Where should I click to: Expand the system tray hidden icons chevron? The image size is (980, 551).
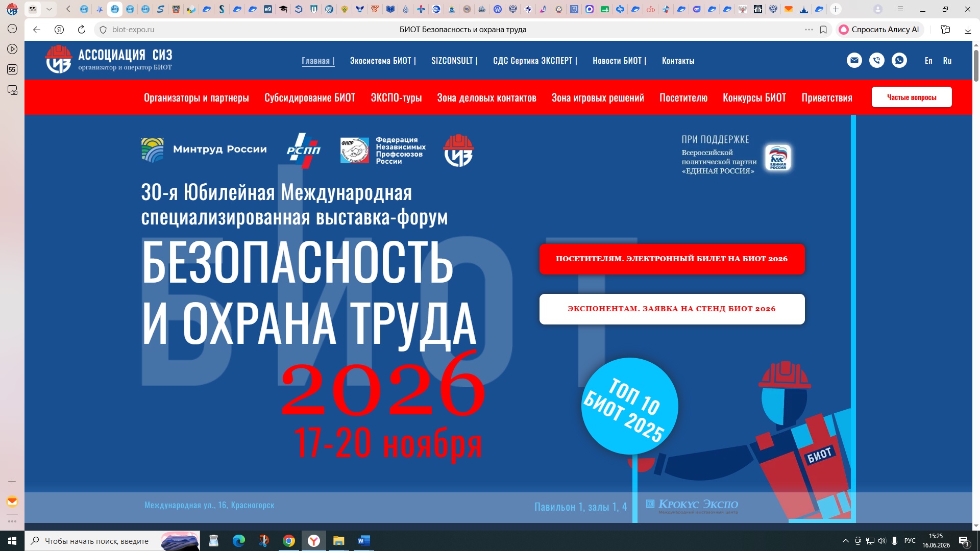pos(846,541)
